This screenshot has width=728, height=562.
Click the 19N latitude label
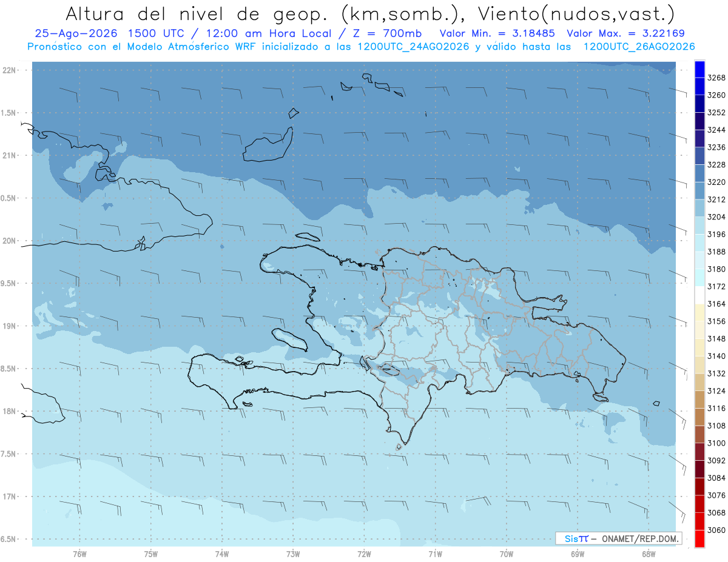point(10,326)
